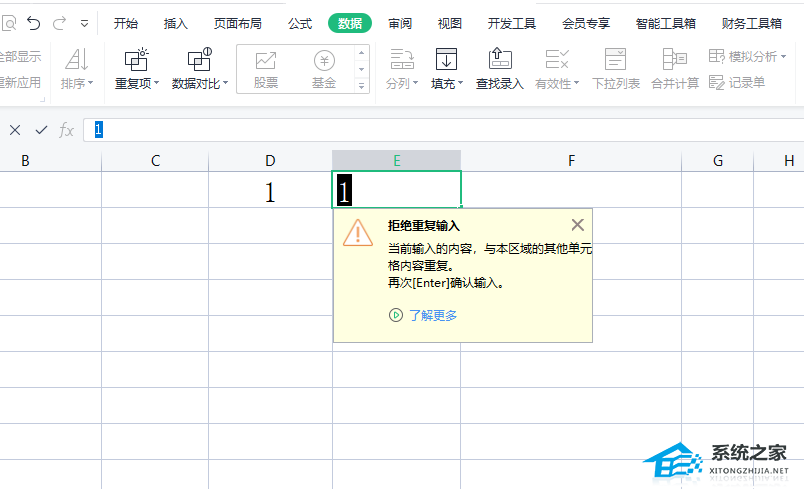Screen dimensions: 804x489
Task: Switch to the 开始 tab
Action: coord(126,24)
